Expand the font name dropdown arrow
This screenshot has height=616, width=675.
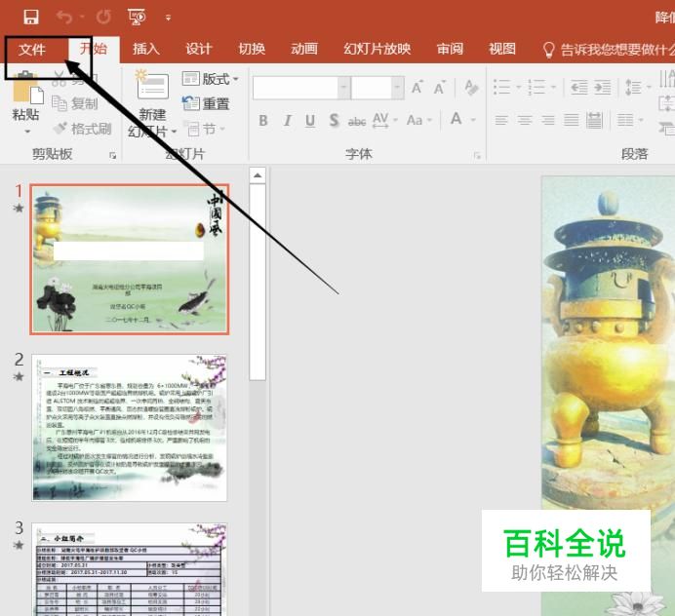344,88
